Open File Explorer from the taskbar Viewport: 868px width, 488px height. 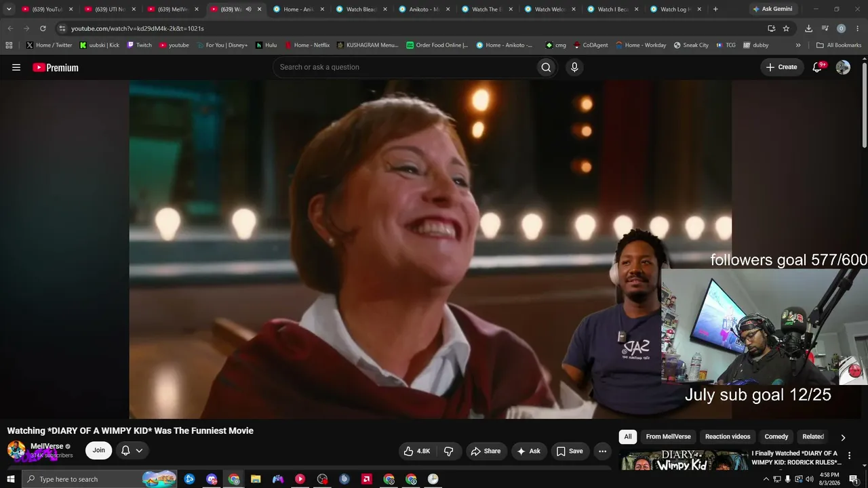tap(256, 479)
